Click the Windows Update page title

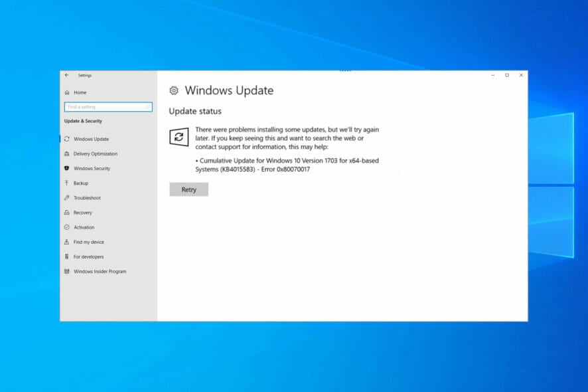229,90
